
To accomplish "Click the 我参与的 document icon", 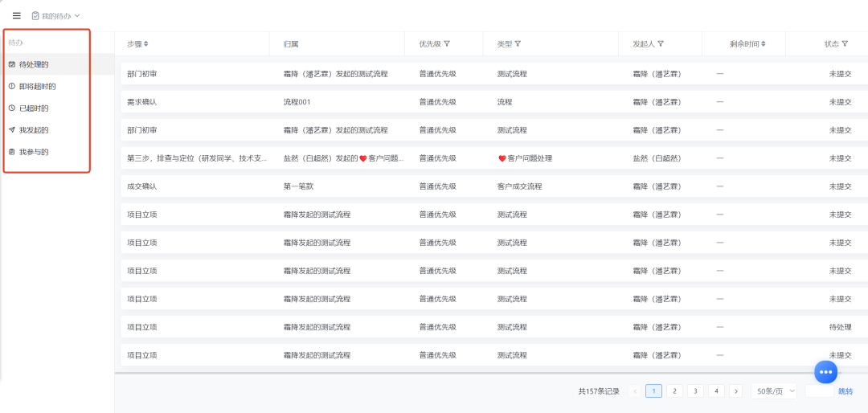I will (11, 152).
